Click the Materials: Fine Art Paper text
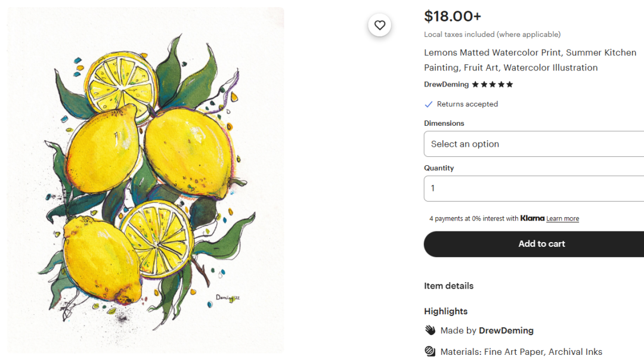The width and height of the screenshot is (644, 359). click(x=521, y=352)
